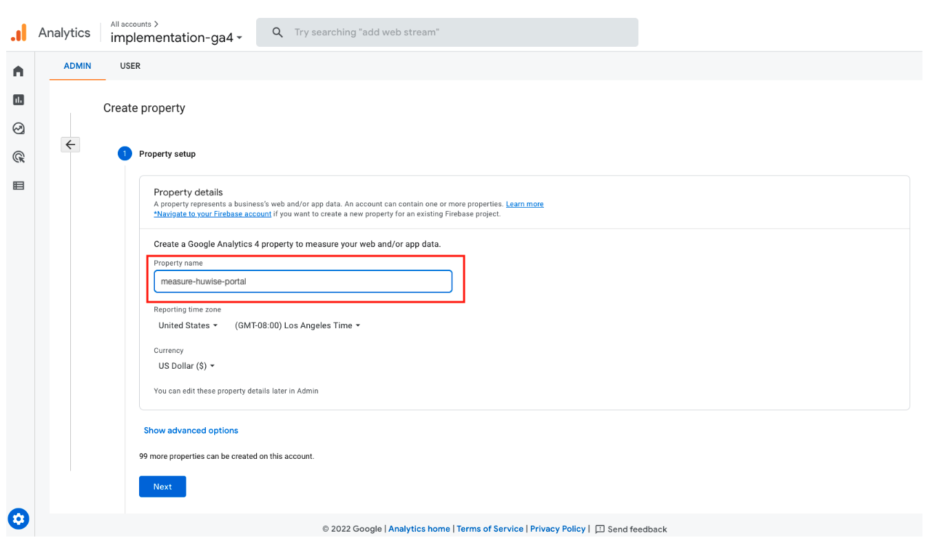Viewport: 944px width, 560px height.
Task: Open the United States country dropdown
Action: point(187,325)
